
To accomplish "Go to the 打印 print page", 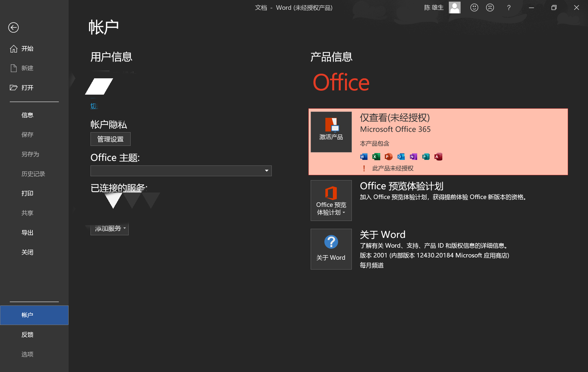I will 34,194.
